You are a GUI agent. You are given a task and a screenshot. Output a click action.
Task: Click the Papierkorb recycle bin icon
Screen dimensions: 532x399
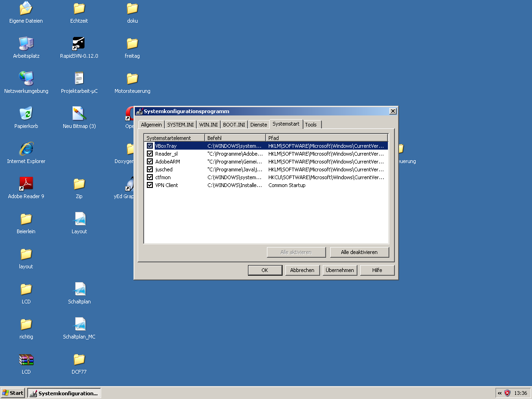[x=26, y=114]
